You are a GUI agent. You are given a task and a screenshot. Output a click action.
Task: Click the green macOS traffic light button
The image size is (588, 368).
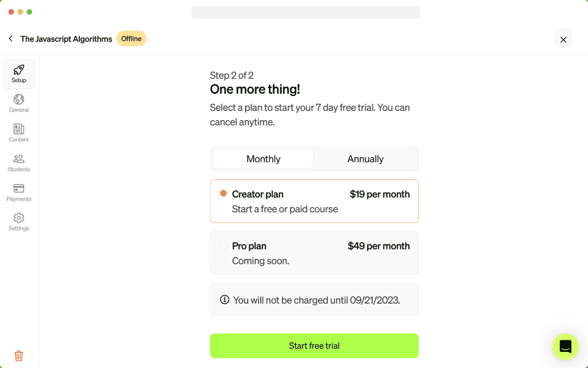[30, 11]
